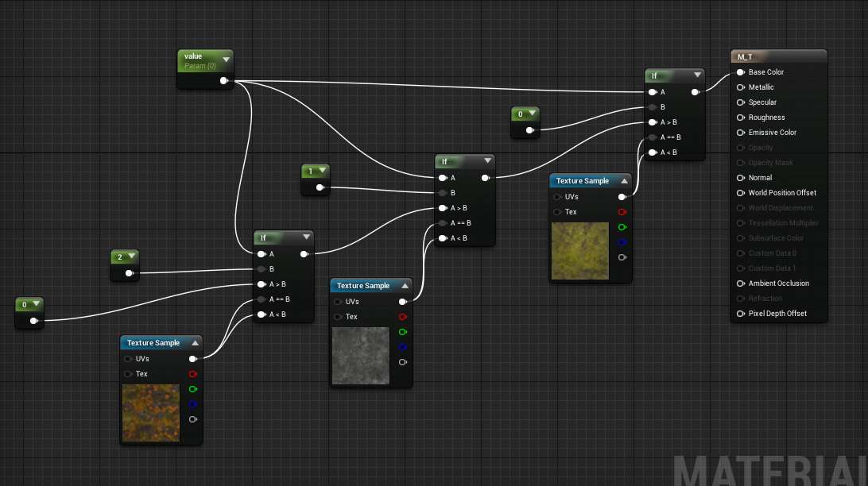Screen dimensions: 868x486
Task: Select the orange leaves texture preview thumbnail
Action: pos(150,413)
